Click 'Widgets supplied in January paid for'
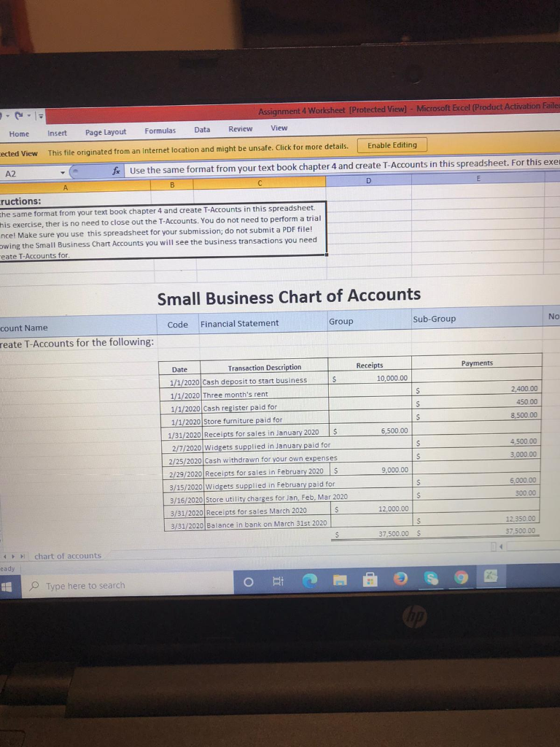This screenshot has height=747, width=560. point(267,446)
